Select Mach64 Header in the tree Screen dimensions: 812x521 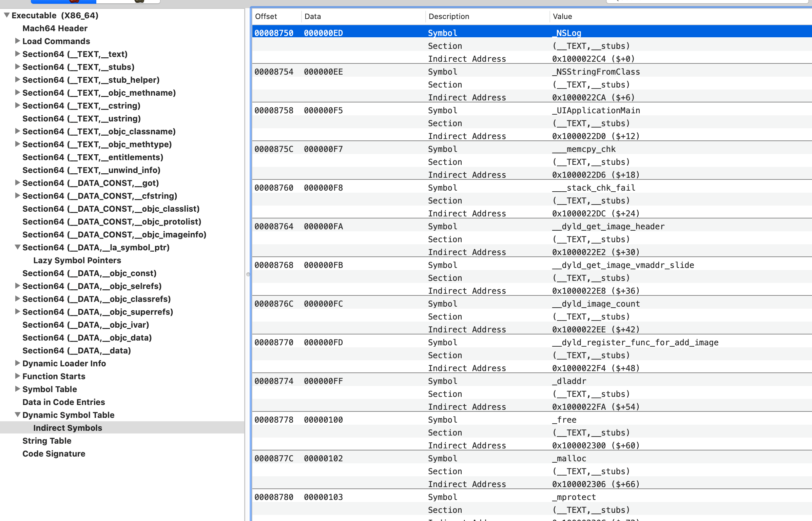click(x=55, y=28)
